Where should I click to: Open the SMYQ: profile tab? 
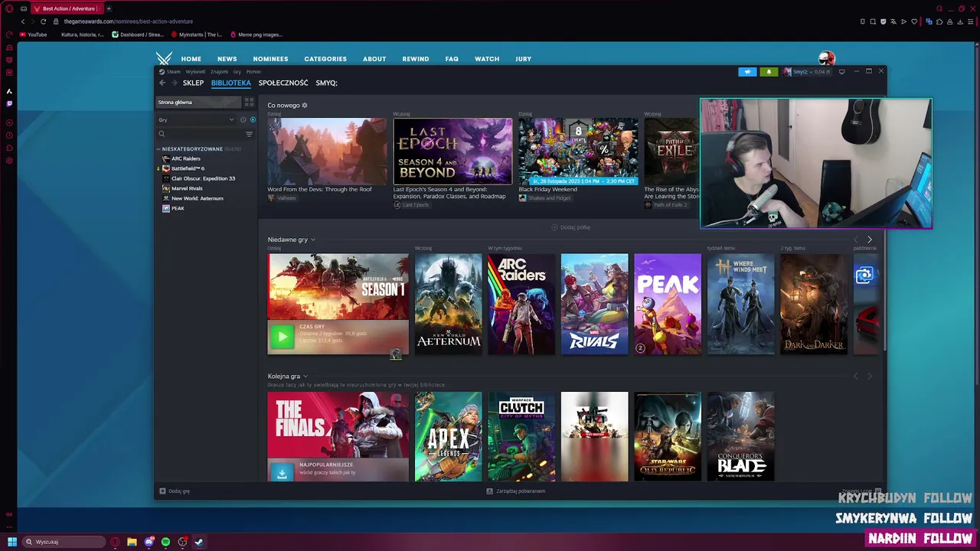pyautogui.click(x=326, y=83)
